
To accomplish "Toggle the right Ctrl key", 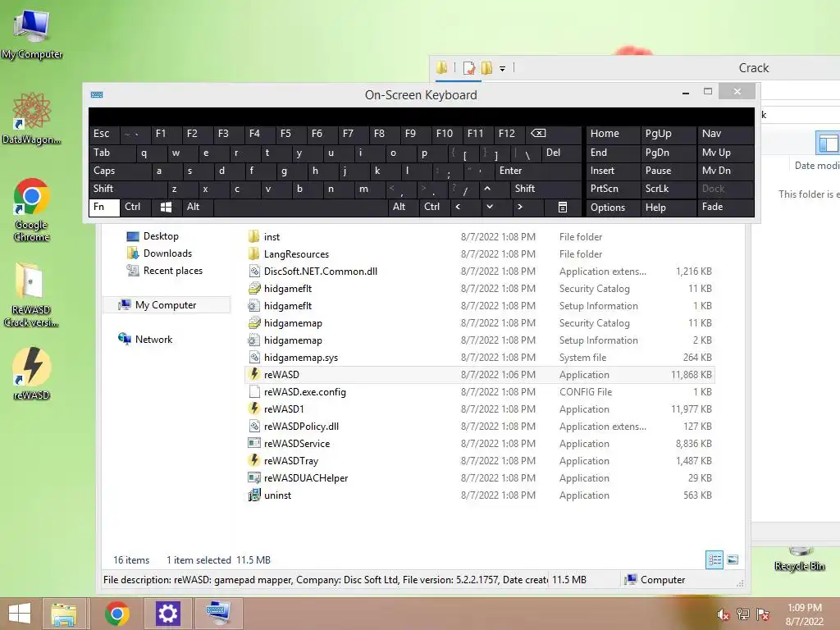I will point(435,207).
